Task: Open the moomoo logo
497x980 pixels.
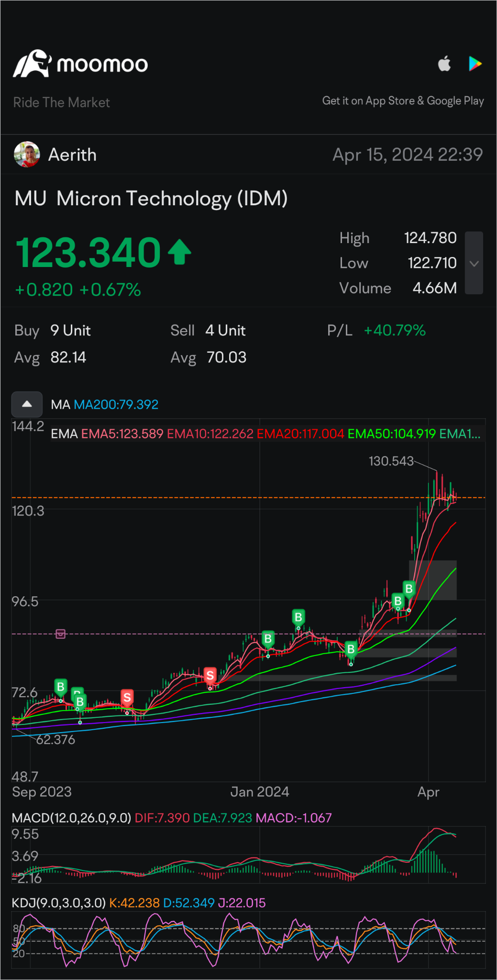Action: point(80,64)
